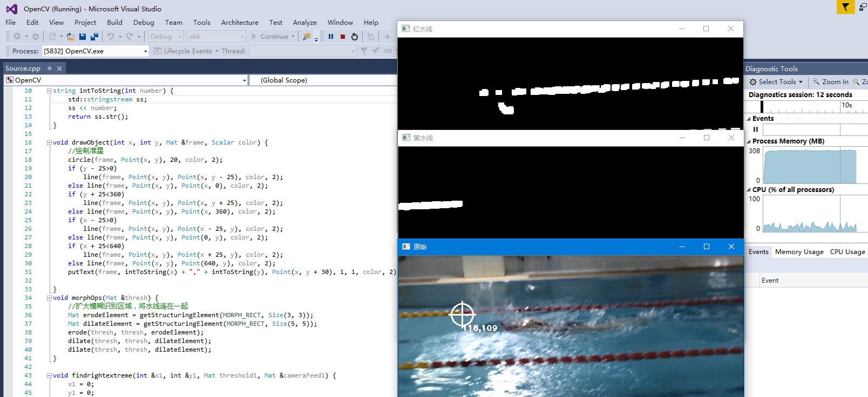Collapse the CPU graph section
This screenshot has width=868, height=397.
coord(749,190)
